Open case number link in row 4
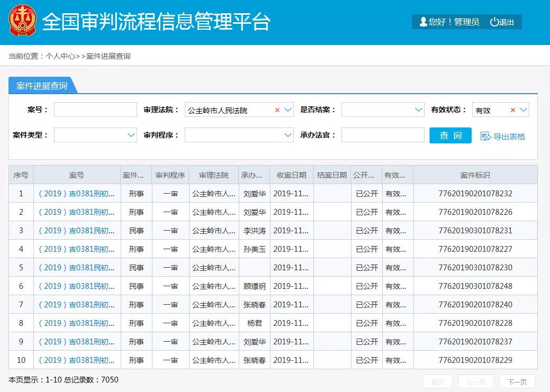The image size is (550, 392). point(76,249)
